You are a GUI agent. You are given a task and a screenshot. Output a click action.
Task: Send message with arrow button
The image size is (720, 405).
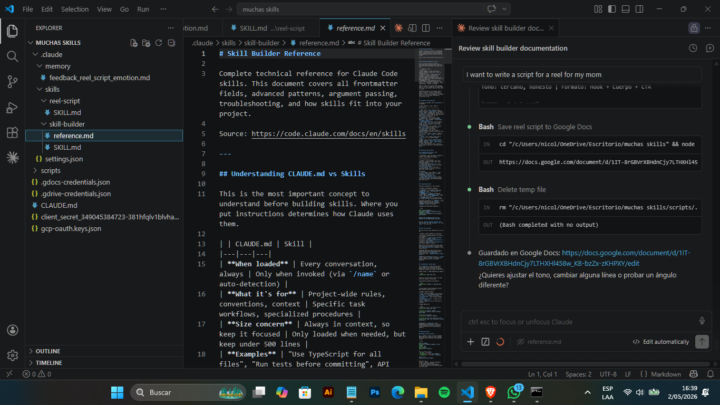(x=702, y=342)
